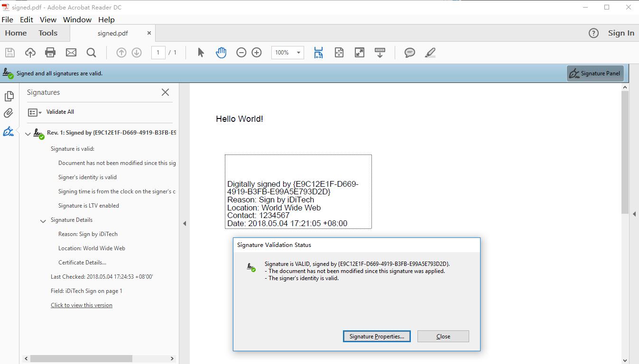Open the Comment tool
The width and height of the screenshot is (639, 364).
click(x=409, y=53)
